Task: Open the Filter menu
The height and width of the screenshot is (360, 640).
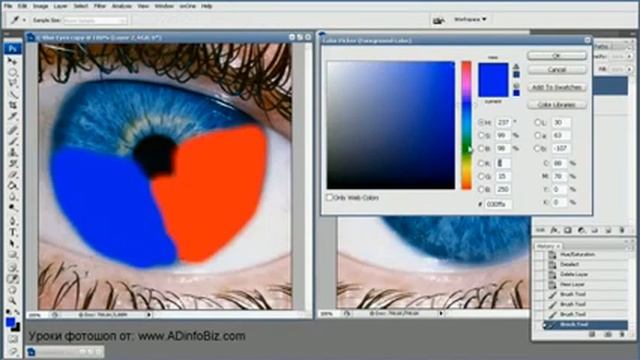Action: click(100, 6)
